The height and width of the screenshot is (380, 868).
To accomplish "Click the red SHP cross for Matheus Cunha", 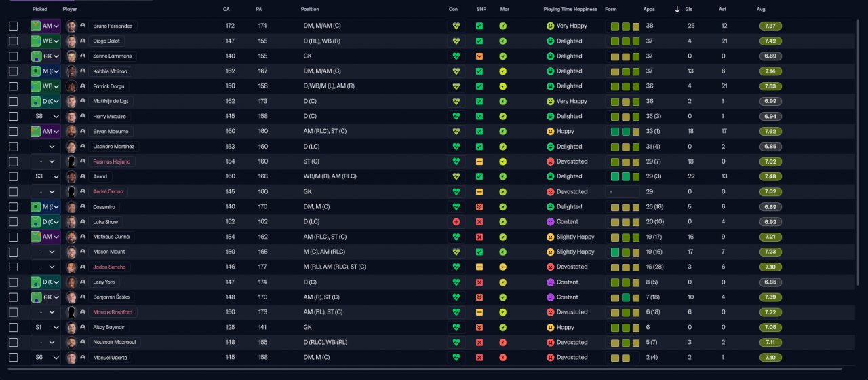I will [479, 237].
